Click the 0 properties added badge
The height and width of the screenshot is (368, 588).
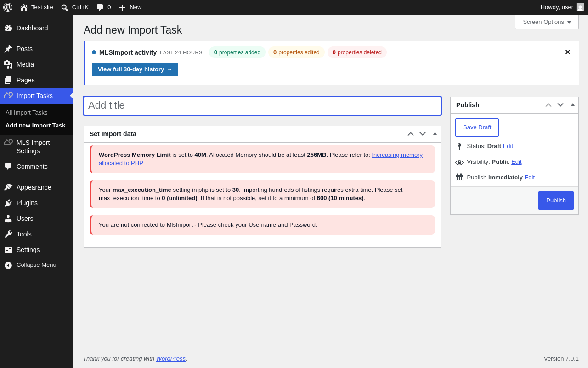click(x=237, y=52)
